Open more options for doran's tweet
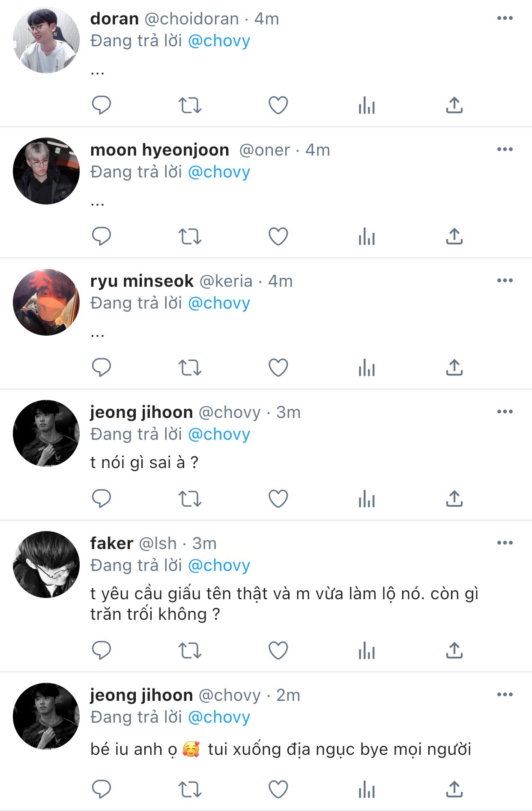 point(505,18)
